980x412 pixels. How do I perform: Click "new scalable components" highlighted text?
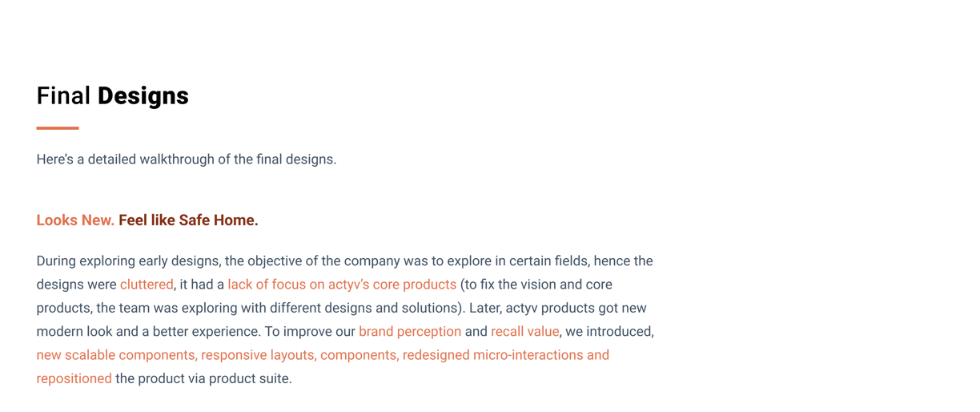pyautogui.click(x=115, y=355)
